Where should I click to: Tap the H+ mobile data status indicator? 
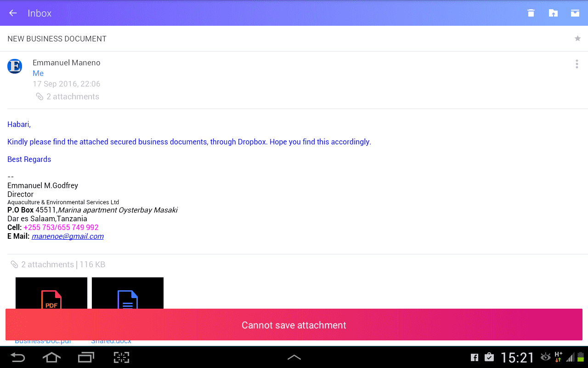click(x=559, y=357)
